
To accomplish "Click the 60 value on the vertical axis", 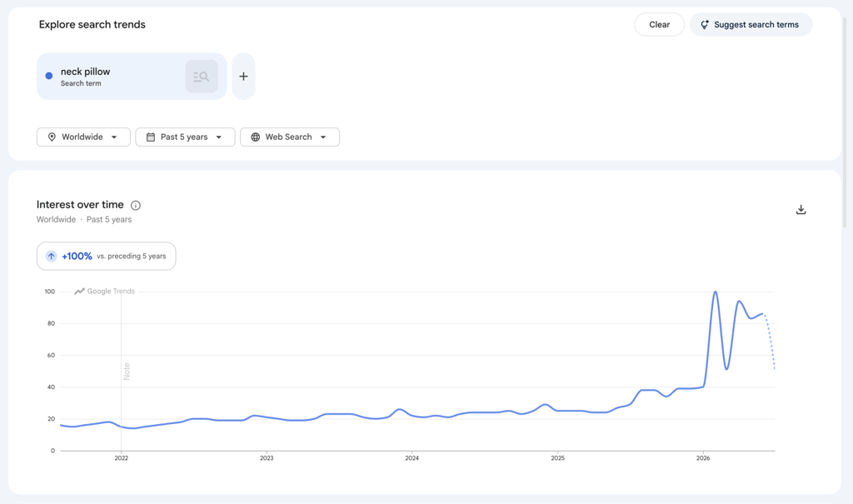I will pyautogui.click(x=51, y=356).
